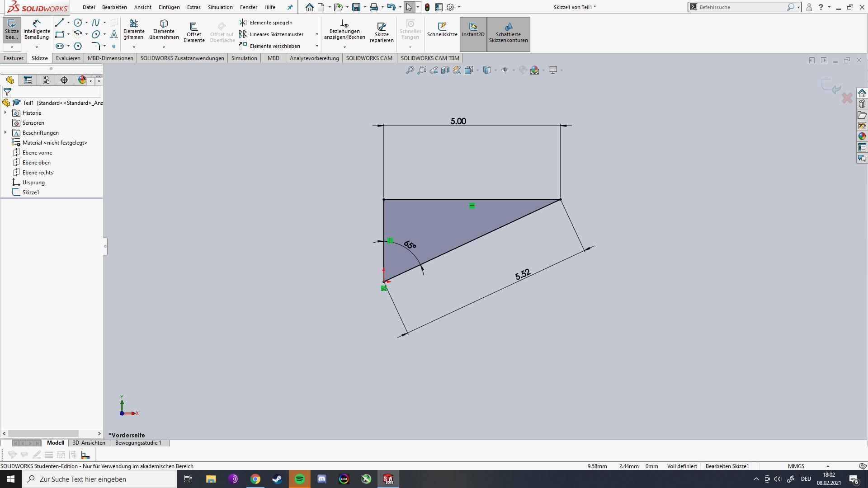Select Skizze1 in the feature tree
868x488 pixels.
(31, 192)
